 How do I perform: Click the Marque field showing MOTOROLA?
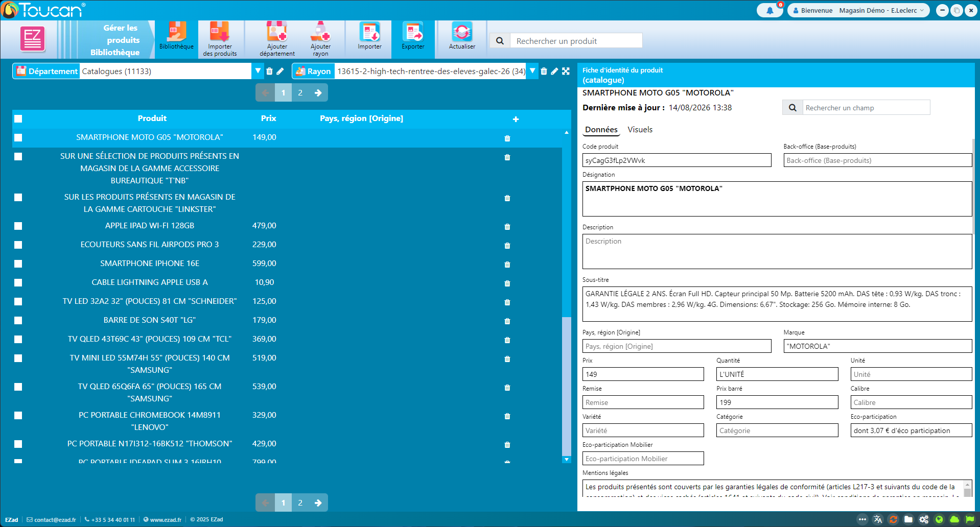878,346
